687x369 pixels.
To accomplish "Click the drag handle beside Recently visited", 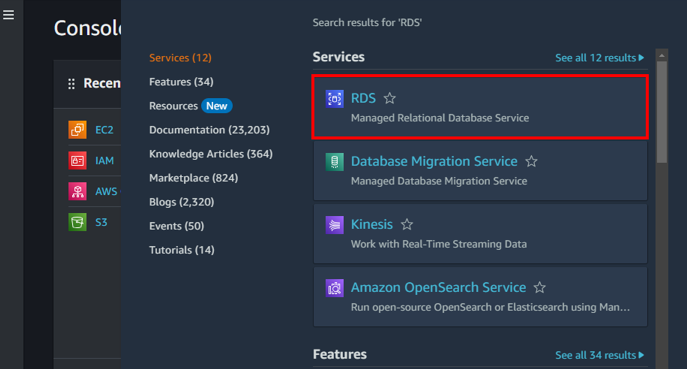I will pyautogui.click(x=71, y=83).
